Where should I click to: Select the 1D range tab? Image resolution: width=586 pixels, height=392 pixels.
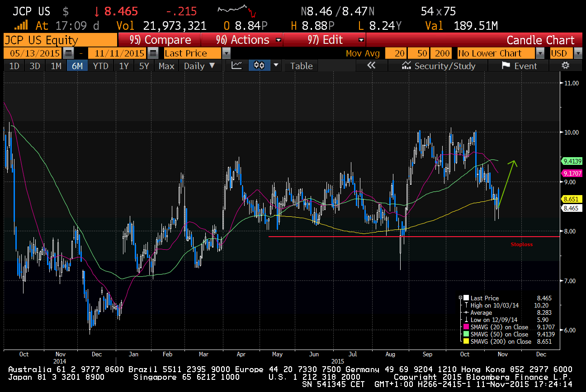click(14, 66)
